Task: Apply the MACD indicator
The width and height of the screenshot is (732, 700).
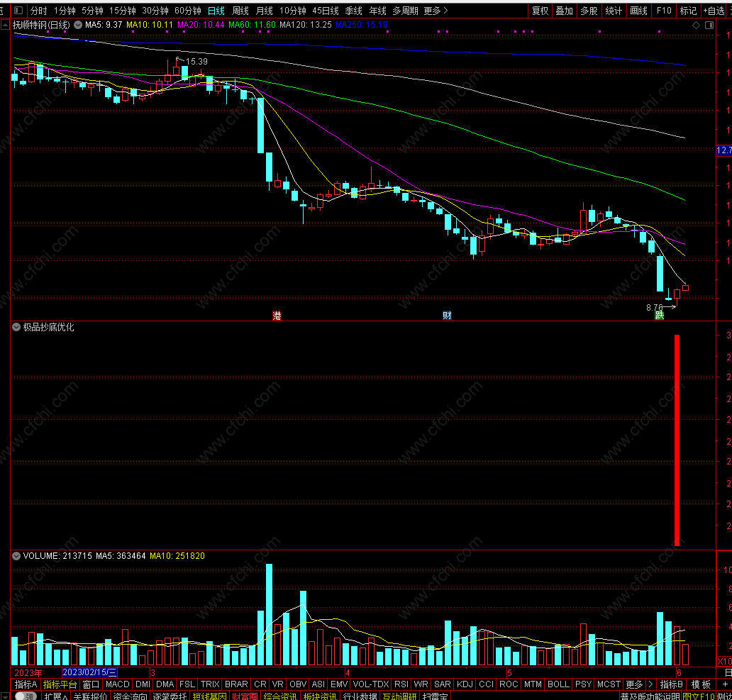Action: pyautogui.click(x=117, y=684)
